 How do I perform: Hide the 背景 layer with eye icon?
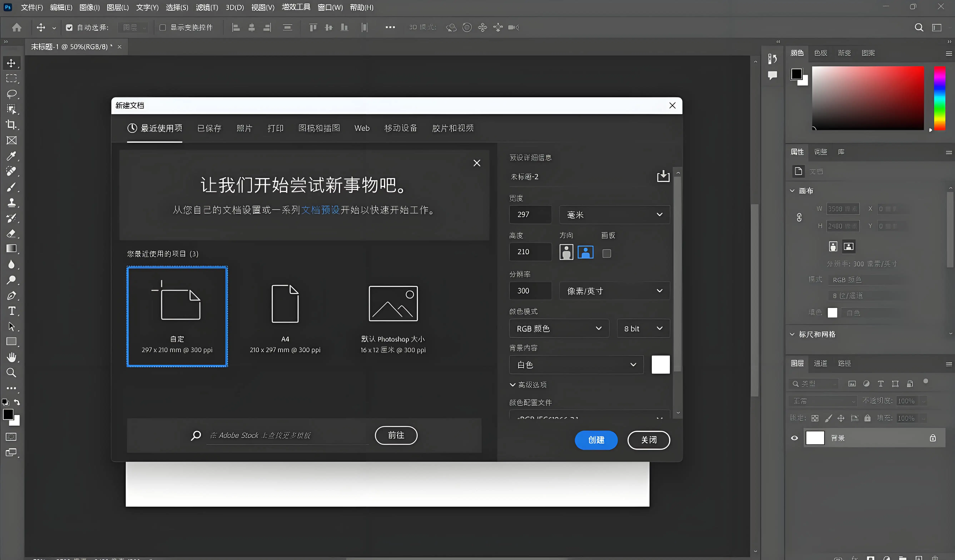pyautogui.click(x=795, y=438)
